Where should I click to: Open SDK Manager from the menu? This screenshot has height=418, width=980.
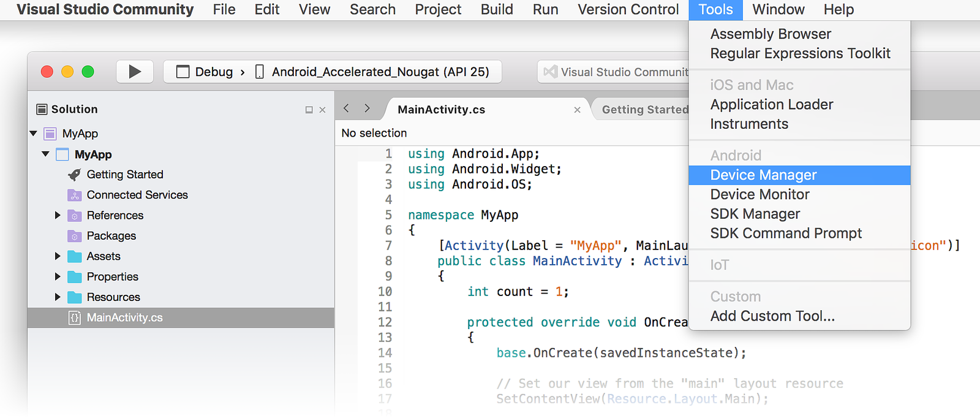pyautogui.click(x=800, y=214)
